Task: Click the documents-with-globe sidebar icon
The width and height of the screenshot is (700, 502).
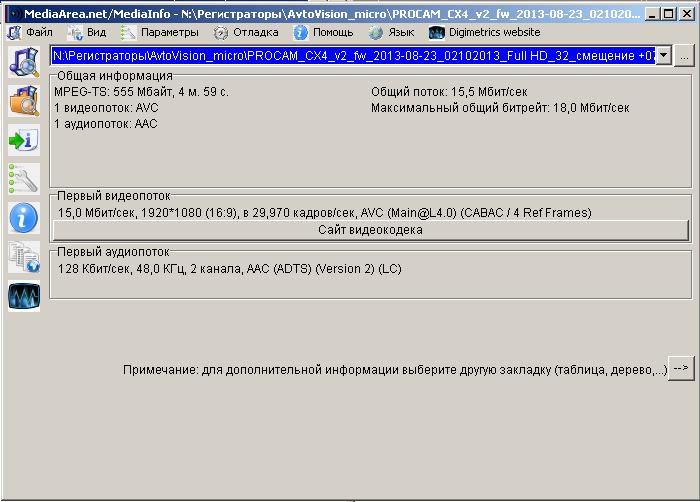Action: pyautogui.click(x=23, y=257)
